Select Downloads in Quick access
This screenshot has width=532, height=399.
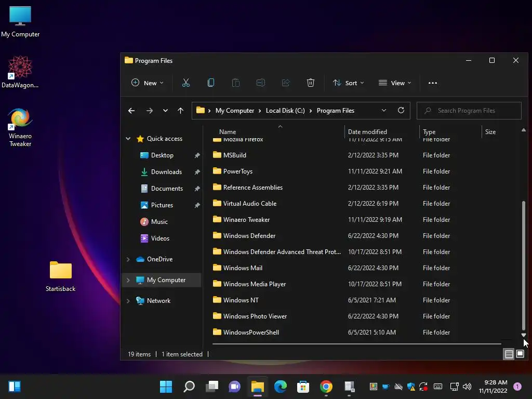coord(166,171)
